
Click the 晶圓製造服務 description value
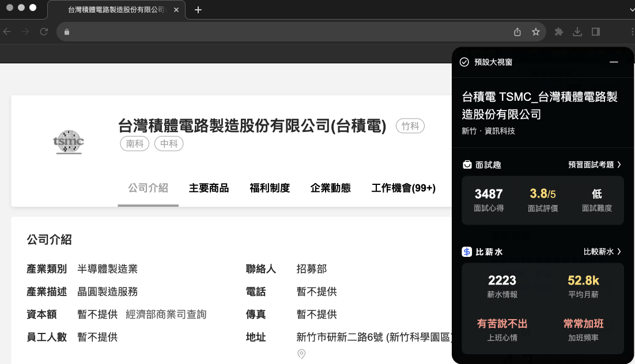107,291
